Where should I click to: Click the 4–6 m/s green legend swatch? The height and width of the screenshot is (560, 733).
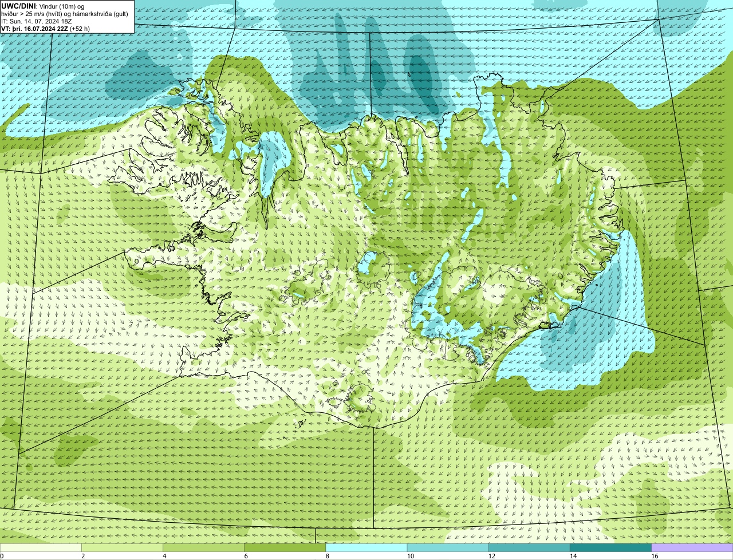(x=204, y=547)
